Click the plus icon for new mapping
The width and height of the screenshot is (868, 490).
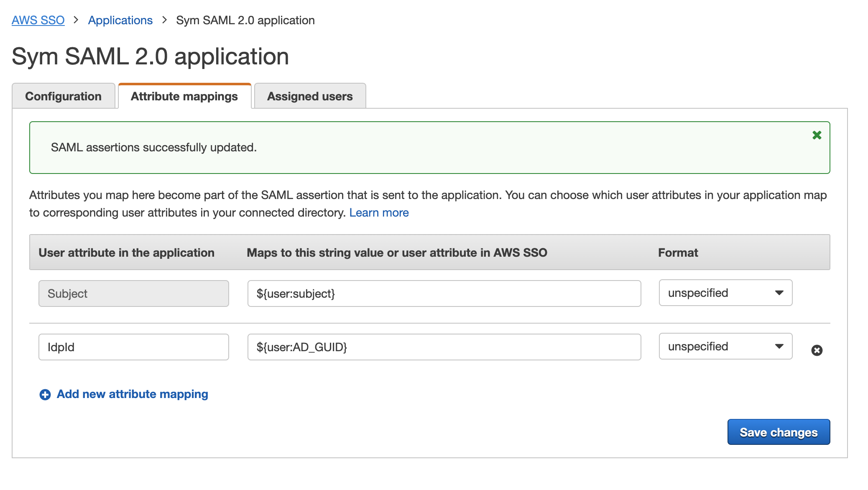pos(45,395)
